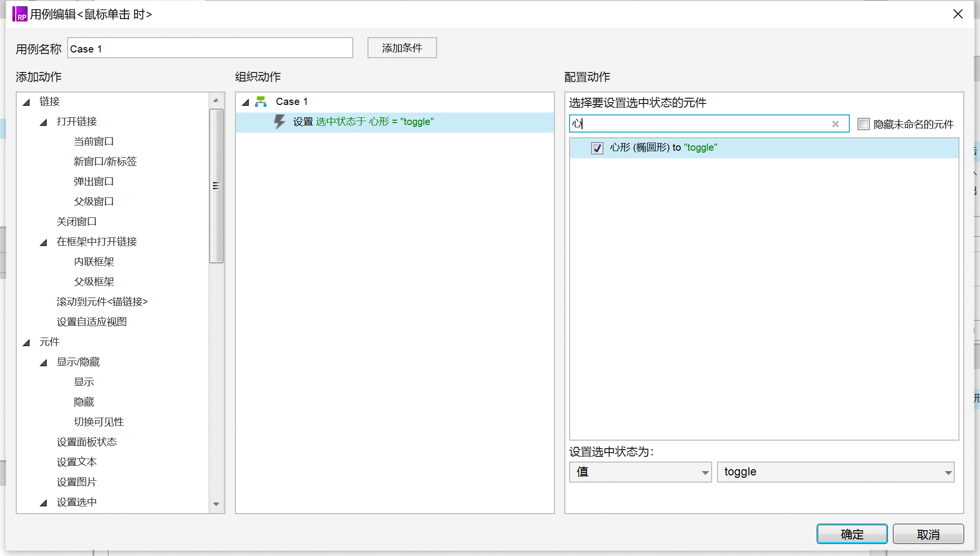Select the 显示 action

click(84, 382)
